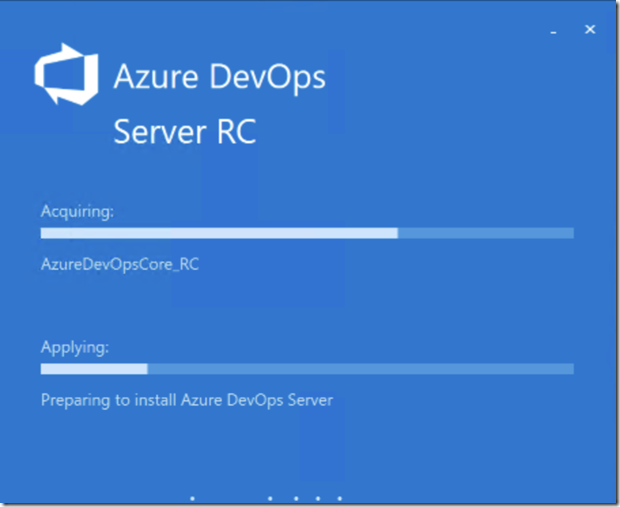Minimize the installer window
The width and height of the screenshot is (620, 507).
(x=554, y=30)
